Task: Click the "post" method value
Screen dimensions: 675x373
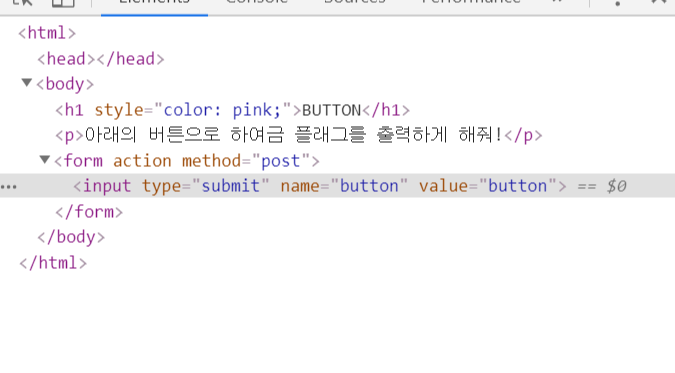Action: (281, 162)
